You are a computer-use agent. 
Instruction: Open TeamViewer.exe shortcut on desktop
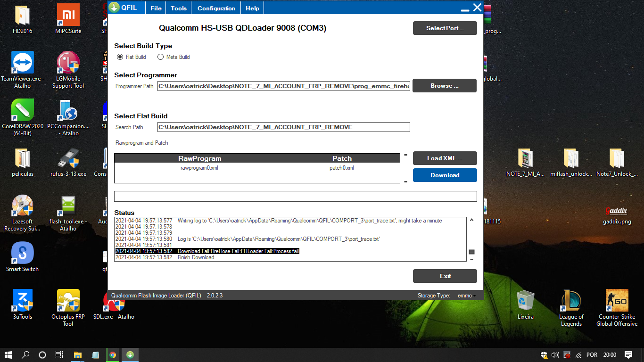(23, 70)
